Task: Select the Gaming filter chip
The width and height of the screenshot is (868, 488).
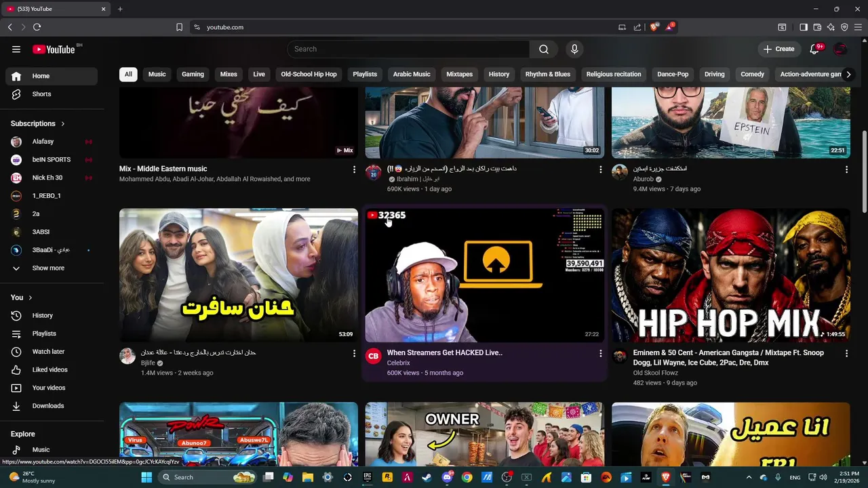Action: (x=193, y=74)
